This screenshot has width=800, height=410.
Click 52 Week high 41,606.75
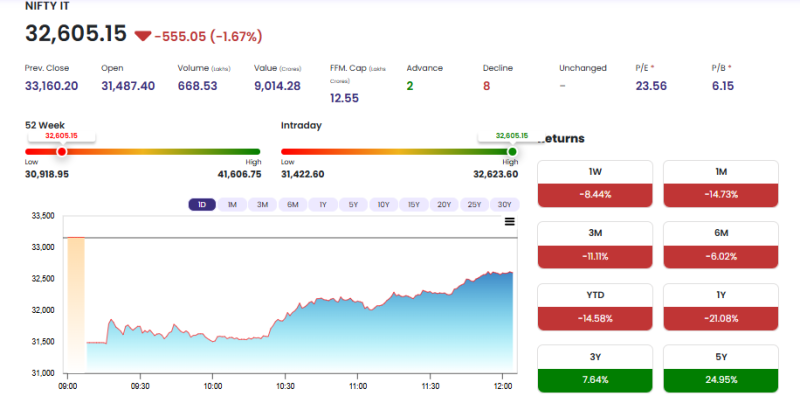pos(239,174)
